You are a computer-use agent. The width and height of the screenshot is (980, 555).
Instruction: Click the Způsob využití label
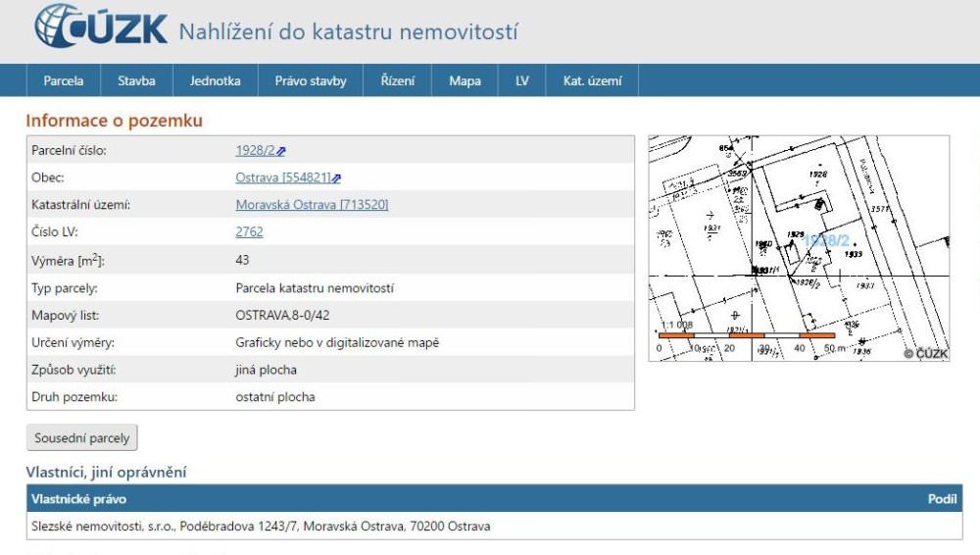pyautogui.click(x=73, y=370)
